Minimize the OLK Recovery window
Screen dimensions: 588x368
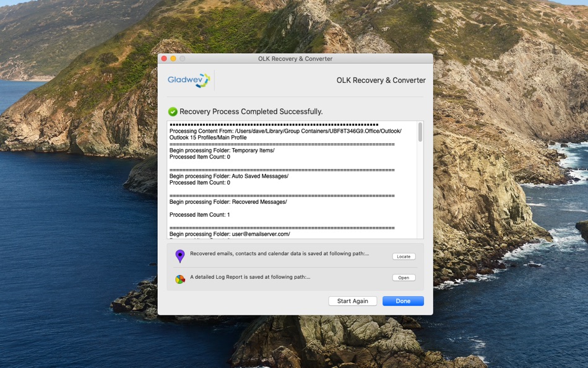(x=173, y=59)
